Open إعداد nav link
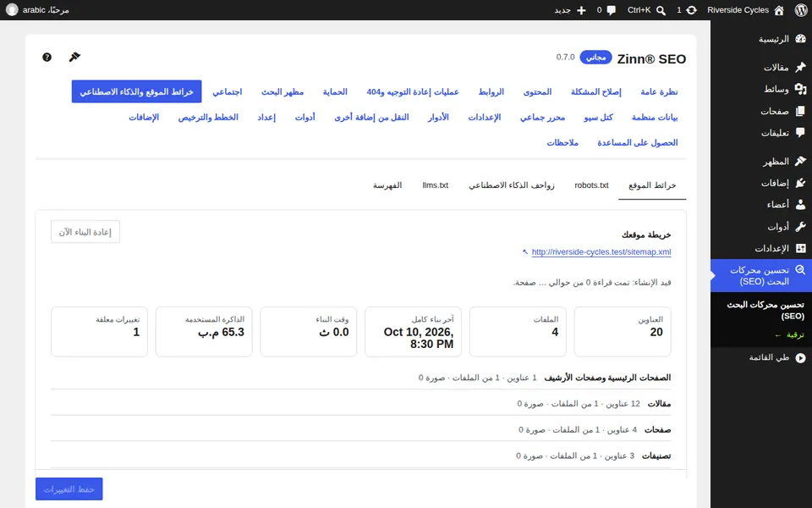This screenshot has height=508, width=812. pyautogui.click(x=266, y=117)
